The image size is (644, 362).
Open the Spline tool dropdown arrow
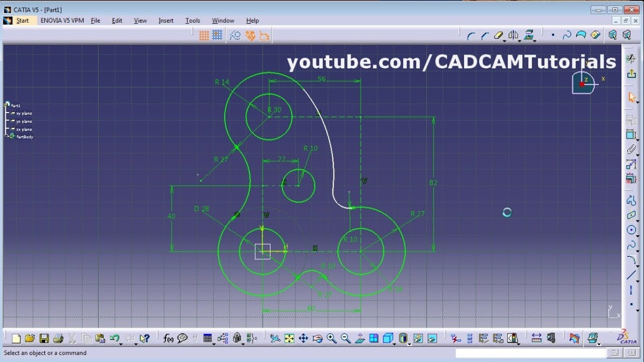tap(637, 251)
